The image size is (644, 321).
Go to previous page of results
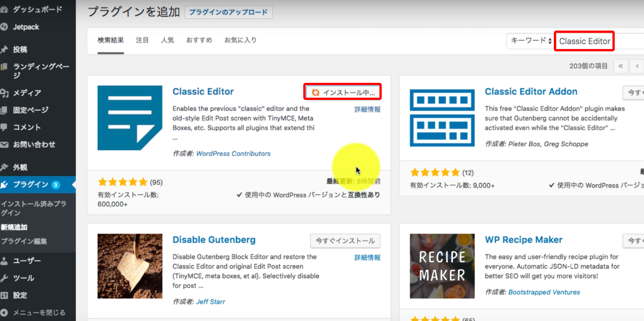click(637, 66)
